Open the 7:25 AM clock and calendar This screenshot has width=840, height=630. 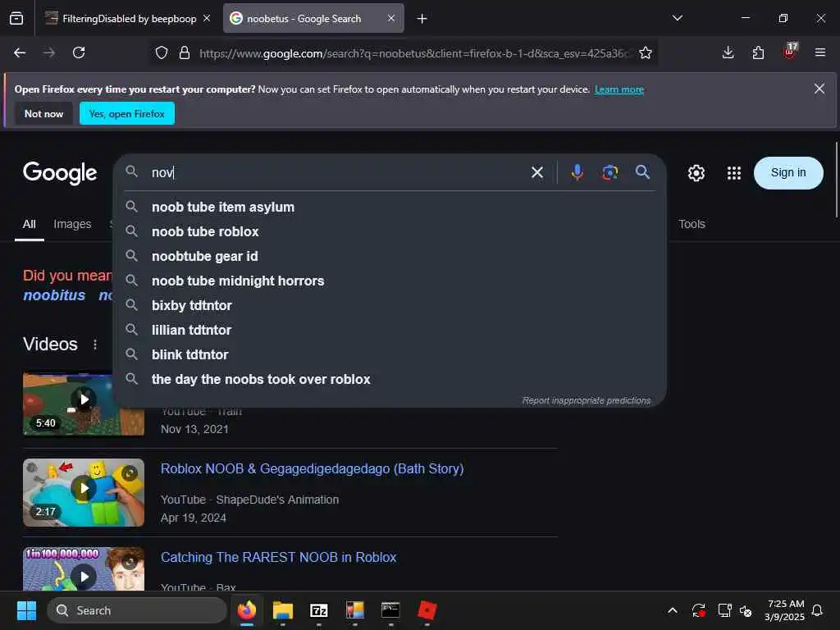pos(784,610)
